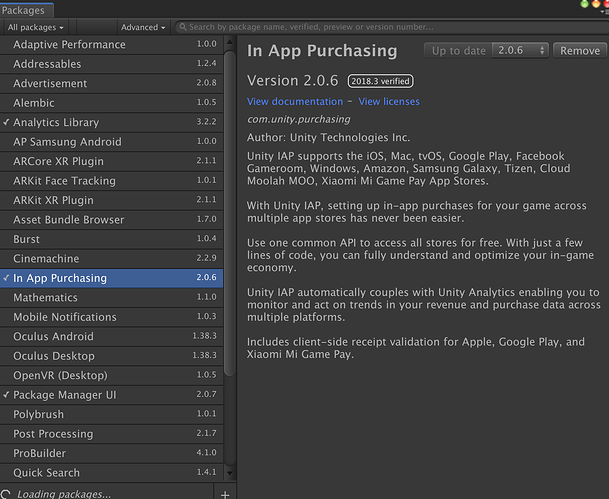The height and width of the screenshot is (499, 609).
Task: Click the search magnifier icon
Action: (x=181, y=27)
